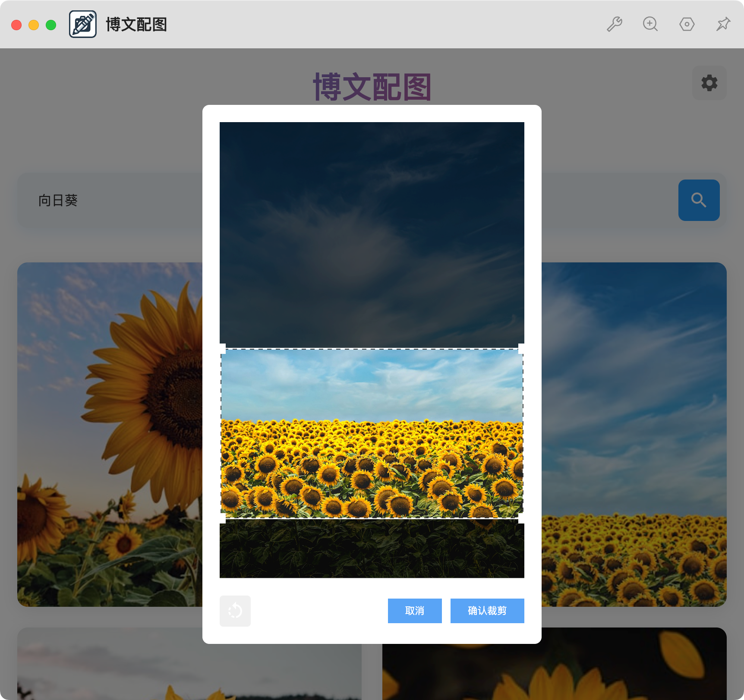Click 取消 to cancel cropping
744x700 pixels.
point(415,611)
